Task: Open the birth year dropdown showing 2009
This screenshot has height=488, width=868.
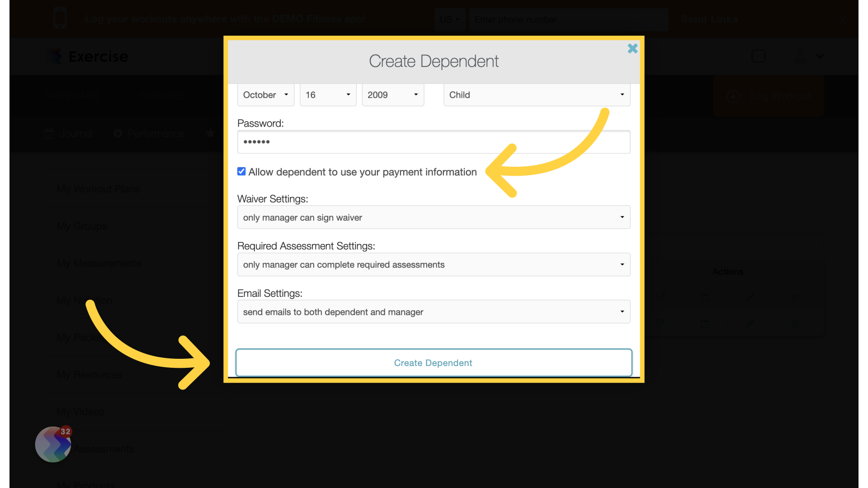Action: [393, 95]
